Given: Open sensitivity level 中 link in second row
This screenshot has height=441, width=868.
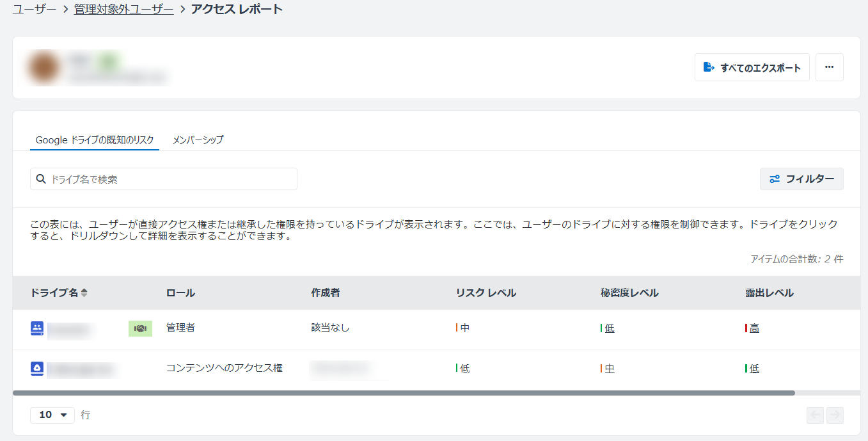Looking at the screenshot, I should coord(609,369).
